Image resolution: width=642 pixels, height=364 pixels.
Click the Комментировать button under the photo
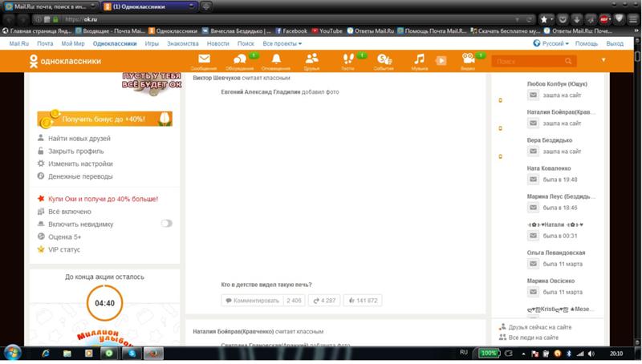250,301
